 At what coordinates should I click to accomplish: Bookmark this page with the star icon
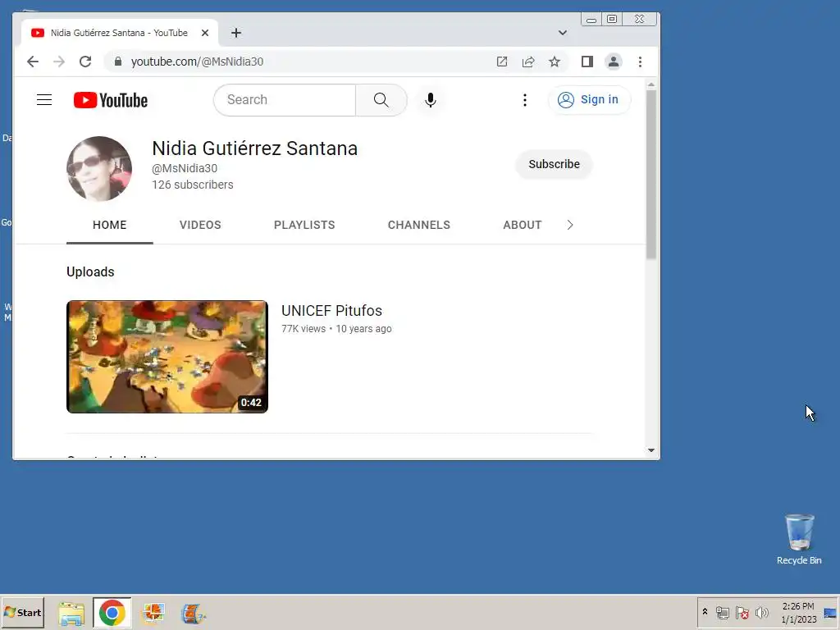(555, 62)
